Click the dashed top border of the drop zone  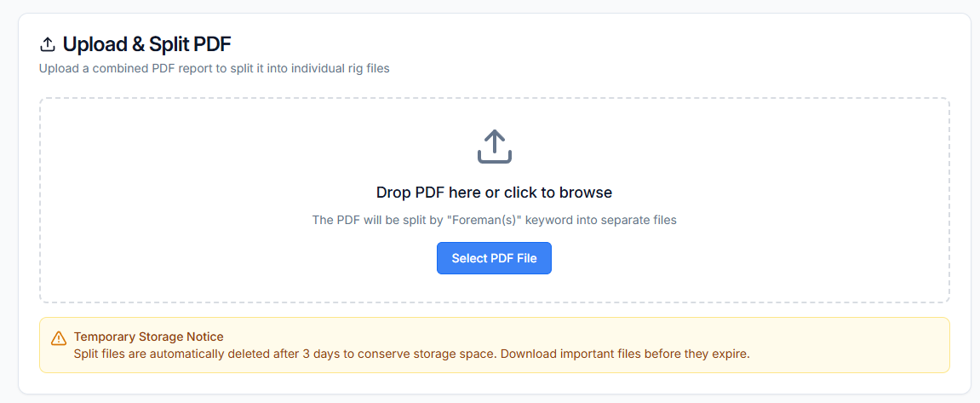[x=494, y=98]
